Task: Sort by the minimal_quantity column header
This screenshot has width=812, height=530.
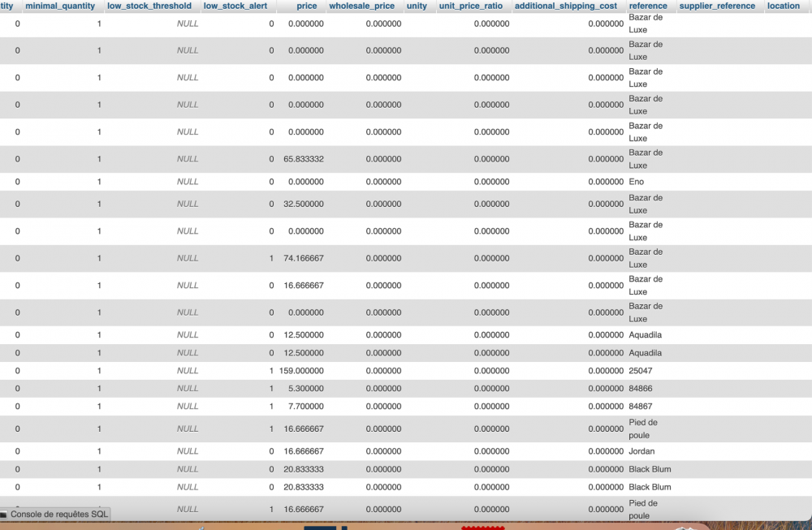Action: (x=60, y=6)
